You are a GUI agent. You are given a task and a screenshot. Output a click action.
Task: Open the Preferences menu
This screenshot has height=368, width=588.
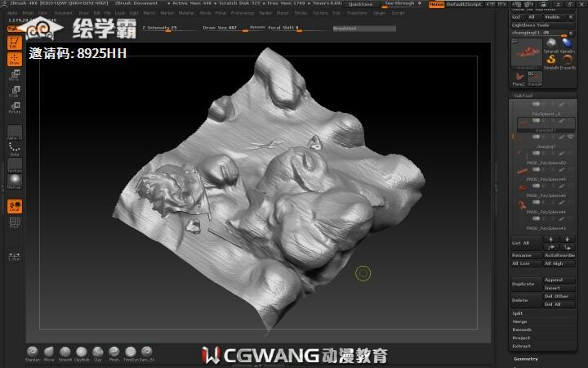coord(243,13)
